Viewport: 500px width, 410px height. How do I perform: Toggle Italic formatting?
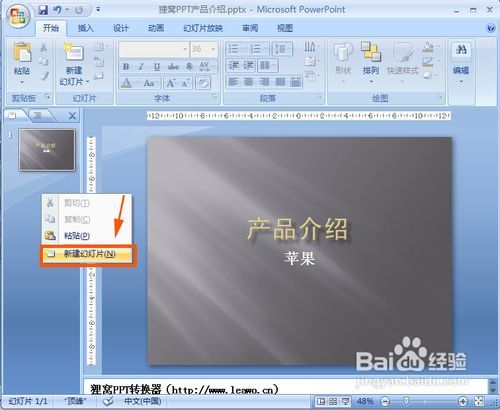click(141, 67)
